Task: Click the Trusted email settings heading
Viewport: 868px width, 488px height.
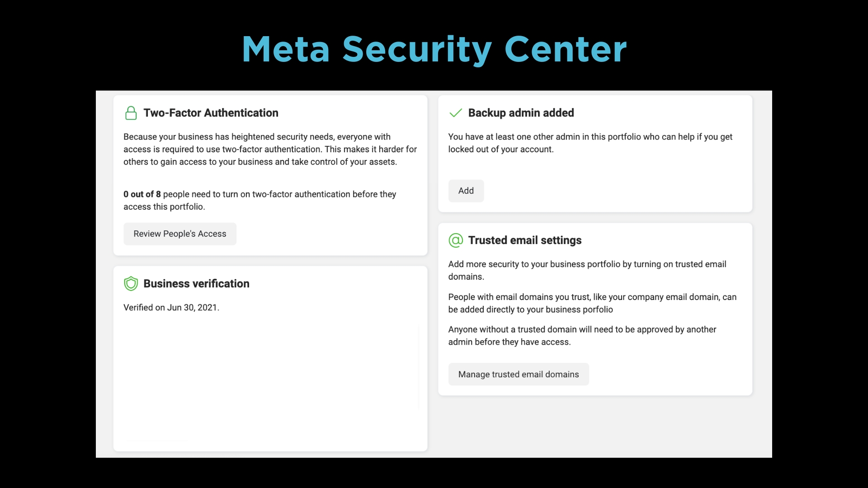Action: pos(525,240)
